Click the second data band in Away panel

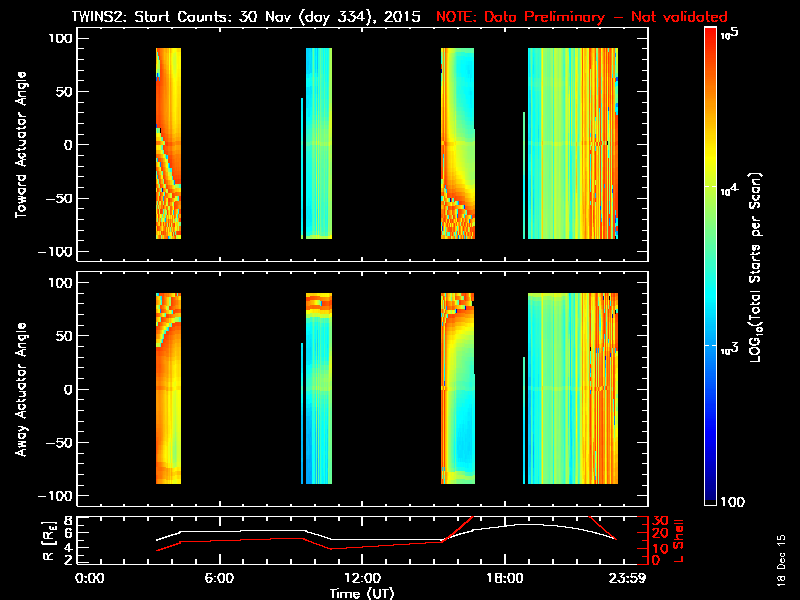(319, 388)
